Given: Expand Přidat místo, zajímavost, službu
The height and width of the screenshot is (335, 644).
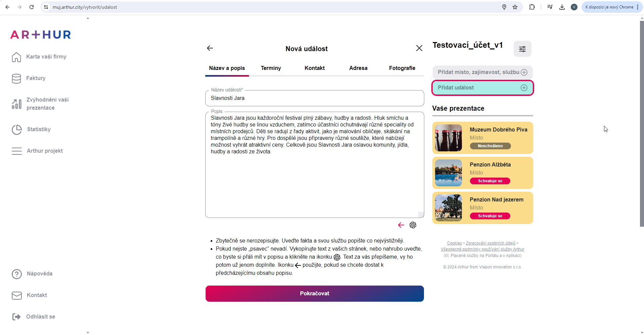Looking at the screenshot, I should pos(482,72).
